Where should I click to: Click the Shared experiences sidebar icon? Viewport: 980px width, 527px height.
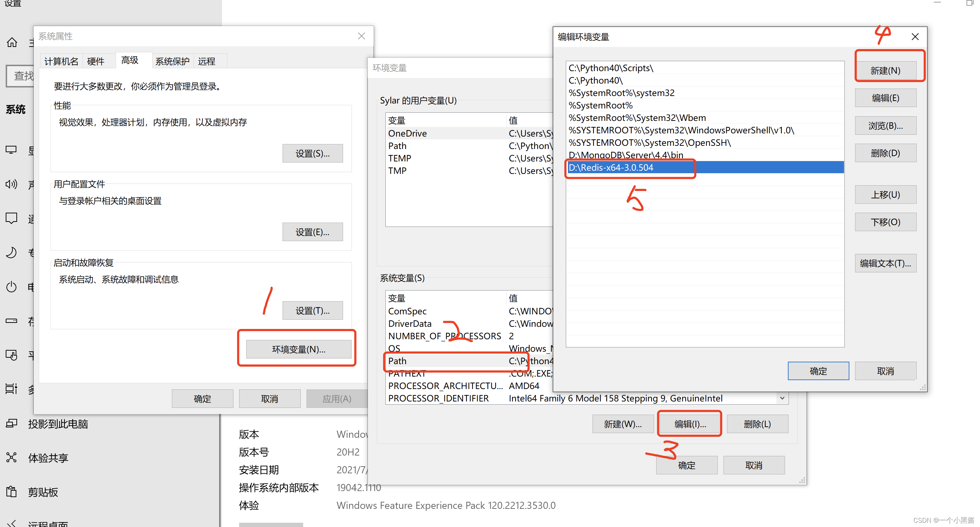[x=11, y=457]
